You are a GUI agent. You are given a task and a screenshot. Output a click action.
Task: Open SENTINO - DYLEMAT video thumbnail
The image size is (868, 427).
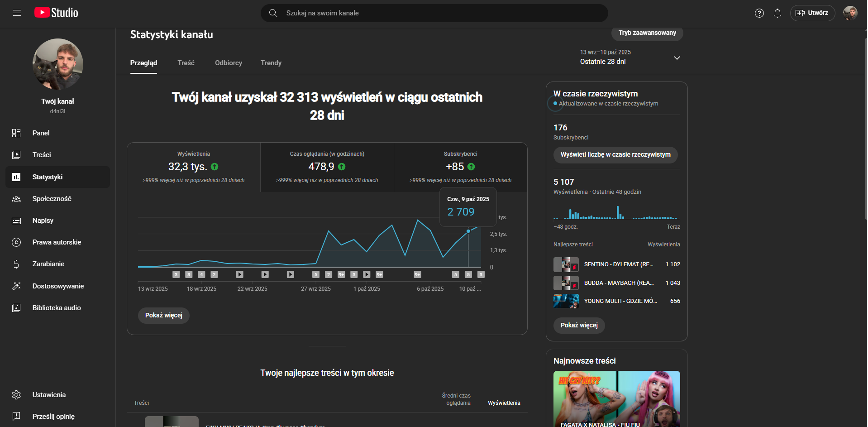click(566, 264)
